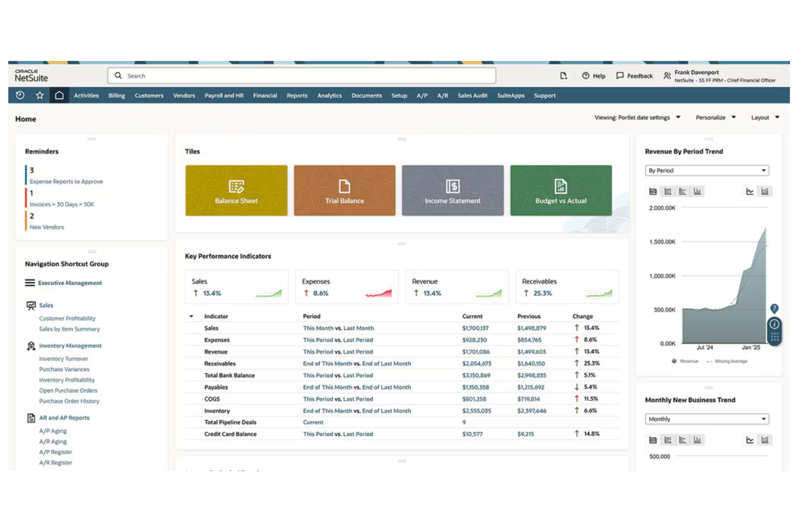Click the AR and AP Reports group icon
The height and width of the screenshot is (532, 798).
30,417
